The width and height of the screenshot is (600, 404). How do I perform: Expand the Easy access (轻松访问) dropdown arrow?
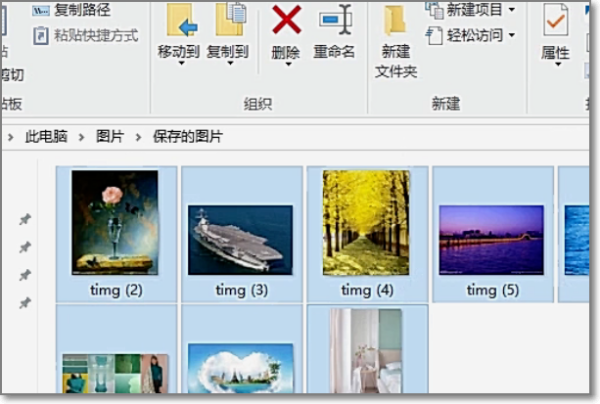point(512,35)
